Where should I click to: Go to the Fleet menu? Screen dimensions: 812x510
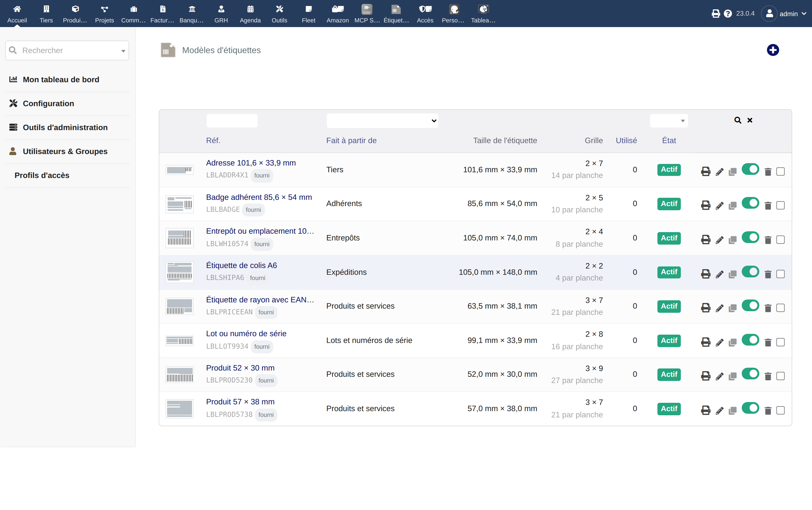pyautogui.click(x=308, y=14)
